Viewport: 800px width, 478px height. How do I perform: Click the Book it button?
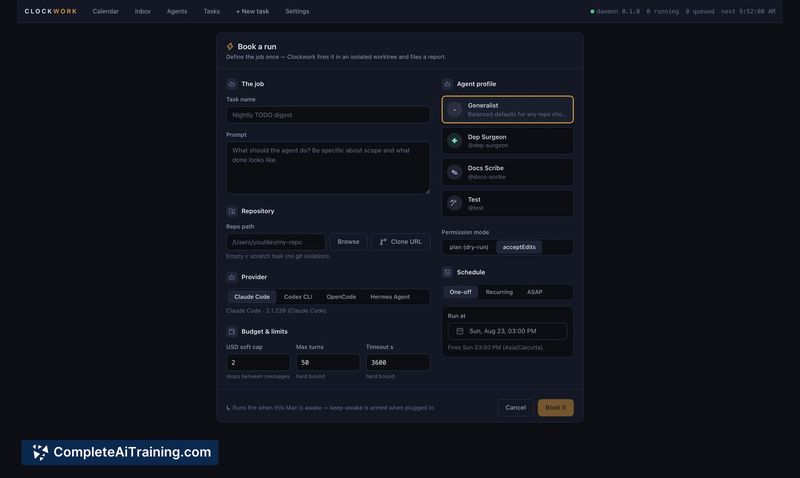tap(556, 408)
